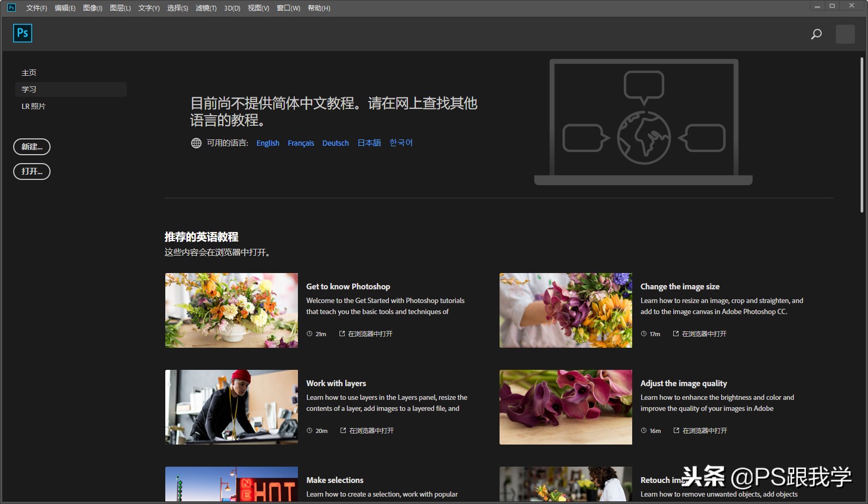Click the Adjust the image quality thumbnail

pos(565,407)
